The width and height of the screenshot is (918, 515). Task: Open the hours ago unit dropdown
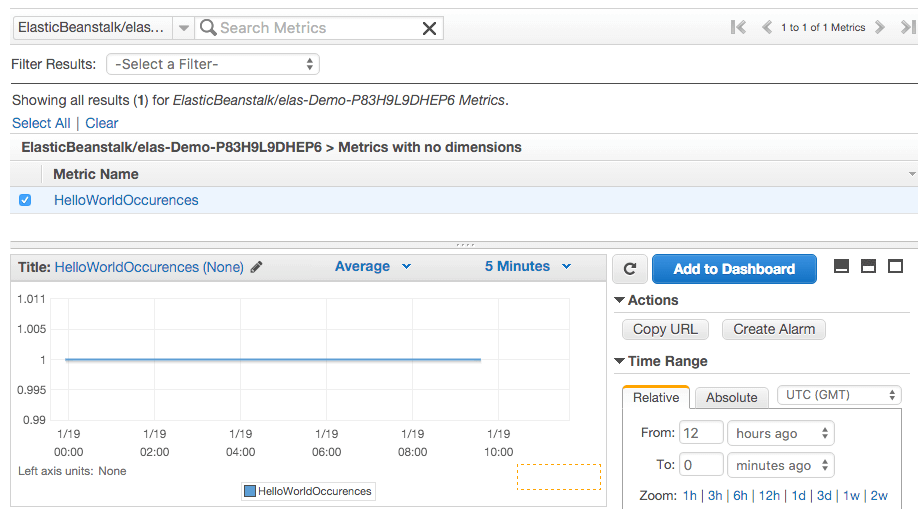780,433
